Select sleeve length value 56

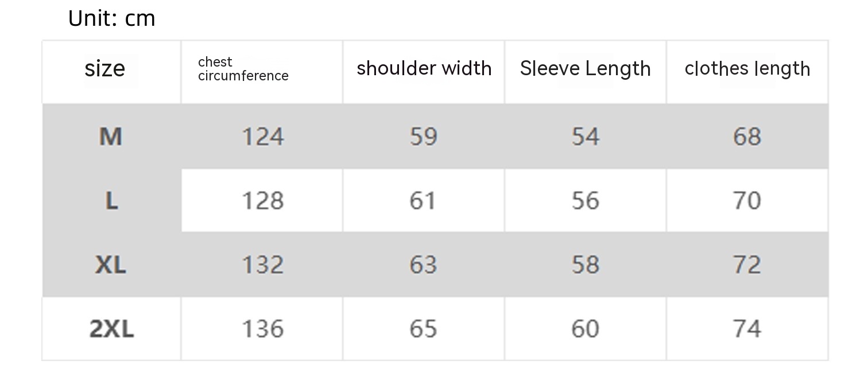585,201
